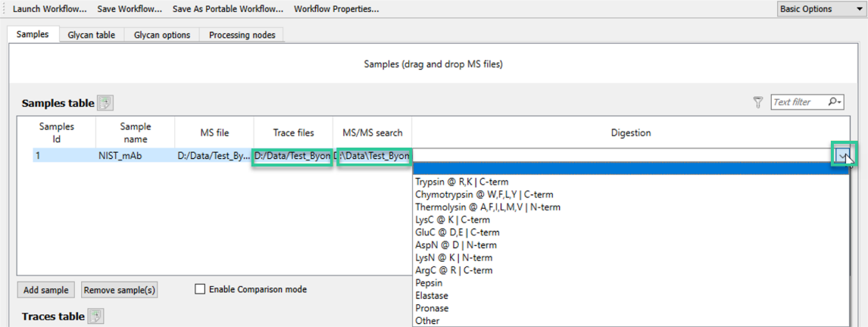Viewport: 868px width, 327px height.
Task: Select ArgC @ R | C-term option
Action: [630, 270]
